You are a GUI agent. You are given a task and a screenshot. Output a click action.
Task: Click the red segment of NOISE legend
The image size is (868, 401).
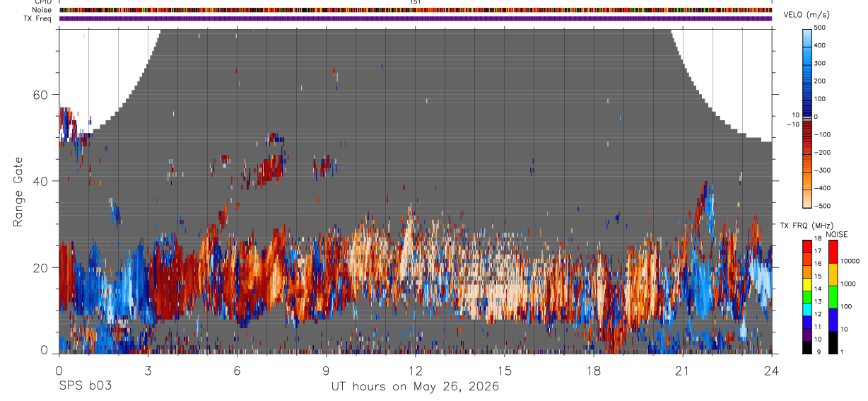coord(833,252)
